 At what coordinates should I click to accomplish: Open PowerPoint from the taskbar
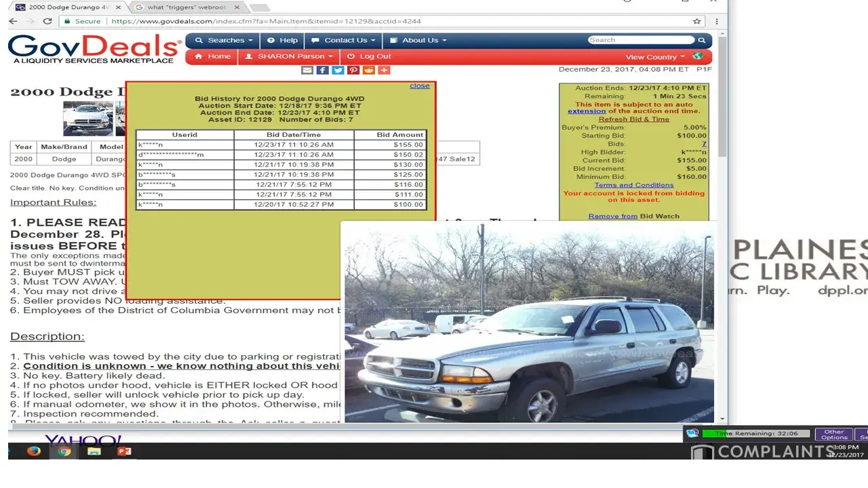(x=123, y=451)
